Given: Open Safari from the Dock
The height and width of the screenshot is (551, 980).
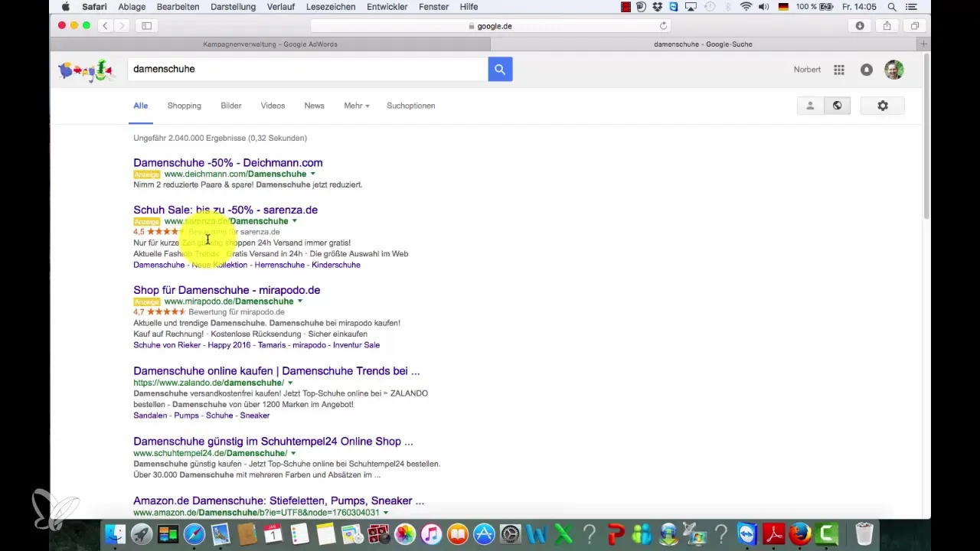Looking at the screenshot, I should pos(194,533).
